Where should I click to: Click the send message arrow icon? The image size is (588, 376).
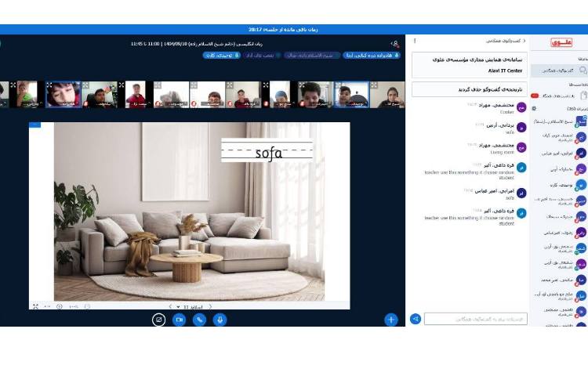tap(416, 319)
